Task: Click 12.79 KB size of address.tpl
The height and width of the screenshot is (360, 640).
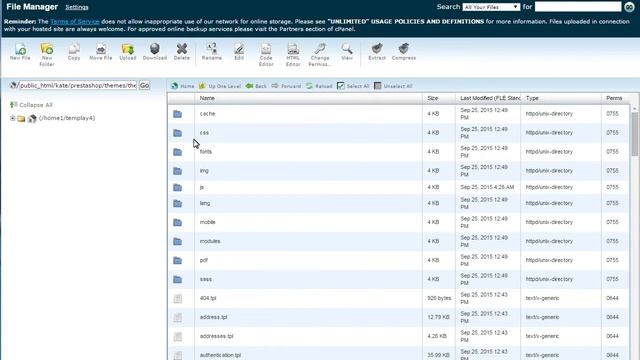Action: (x=438, y=317)
